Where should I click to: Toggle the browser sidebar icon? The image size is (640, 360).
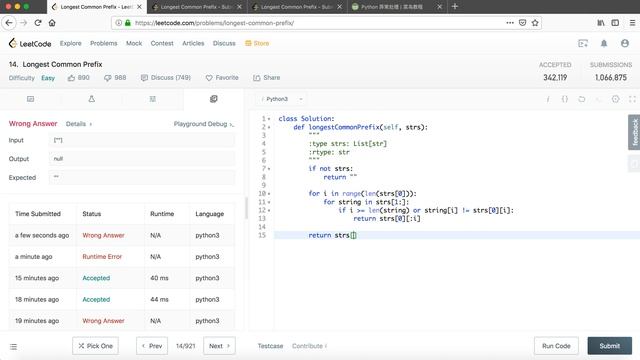pos(615,23)
